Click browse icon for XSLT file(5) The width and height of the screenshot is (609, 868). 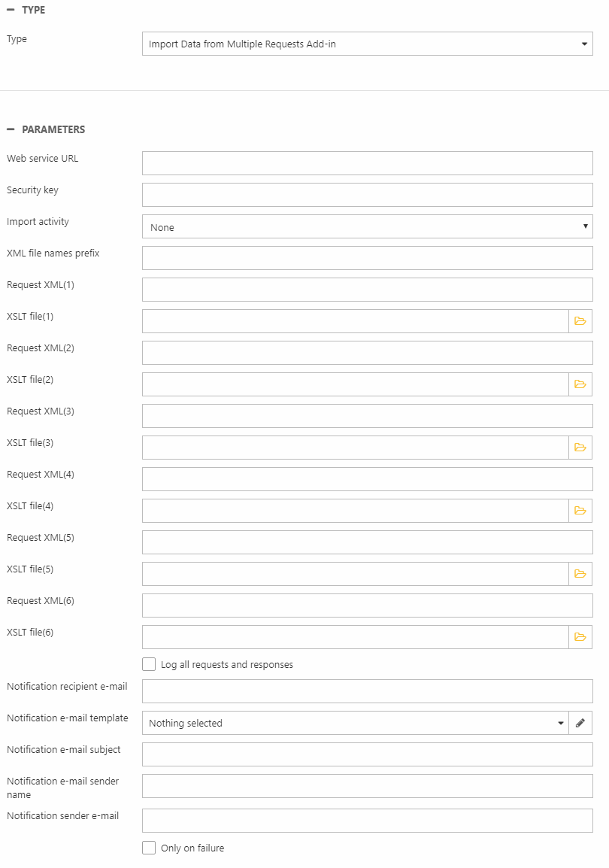pos(580,574)
